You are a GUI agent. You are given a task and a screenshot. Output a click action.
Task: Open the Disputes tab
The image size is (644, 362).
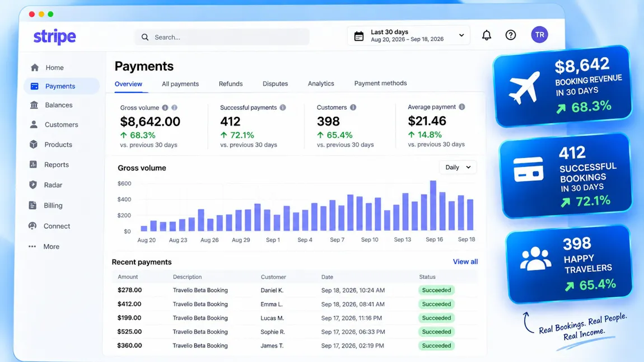point(275,84)
